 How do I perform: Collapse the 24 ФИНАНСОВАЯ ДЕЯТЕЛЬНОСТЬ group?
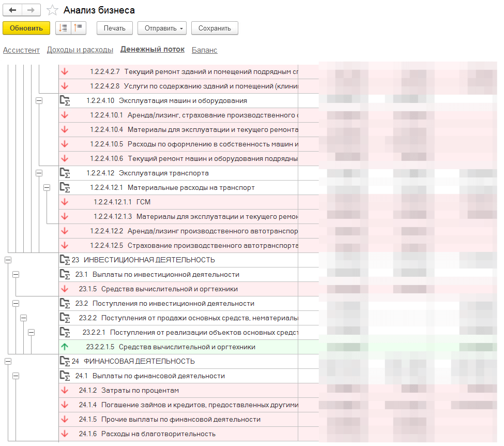click(x=8, y=362)
